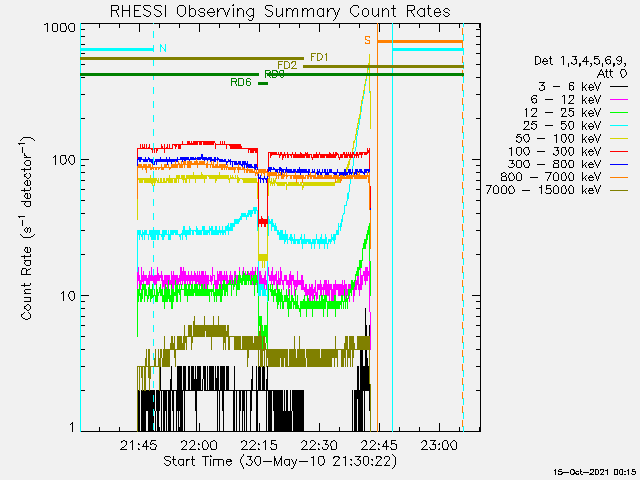
Task: Click the x-axis time label '22:00'
Action: point(199,445)
